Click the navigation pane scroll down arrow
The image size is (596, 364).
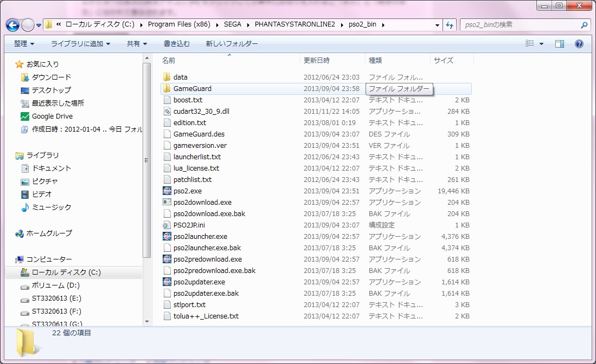click(x=147, y=322)
